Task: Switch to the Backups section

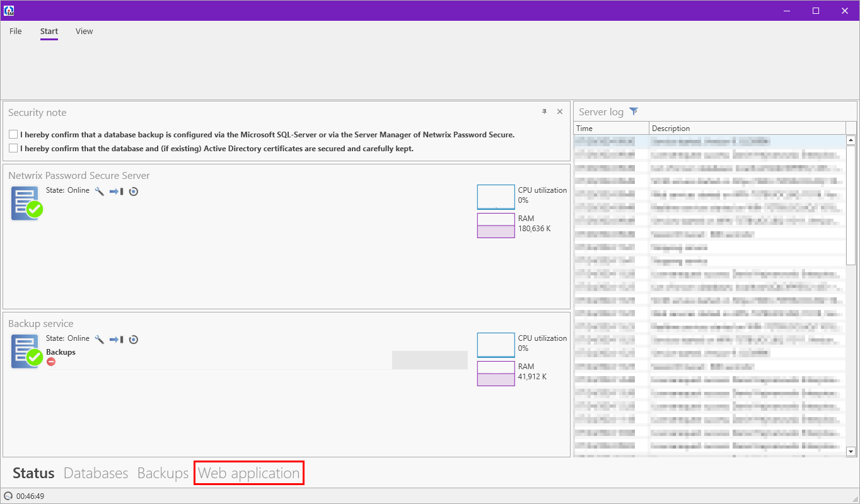Action: 163,473
